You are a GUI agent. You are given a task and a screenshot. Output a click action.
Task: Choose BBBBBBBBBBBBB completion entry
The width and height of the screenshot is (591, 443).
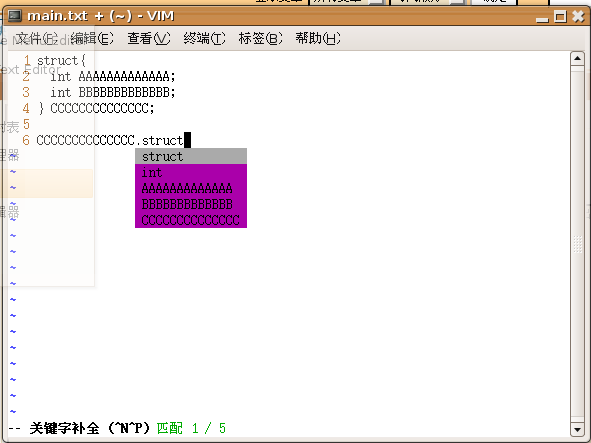pyautogui.click(x=191, y=204)
